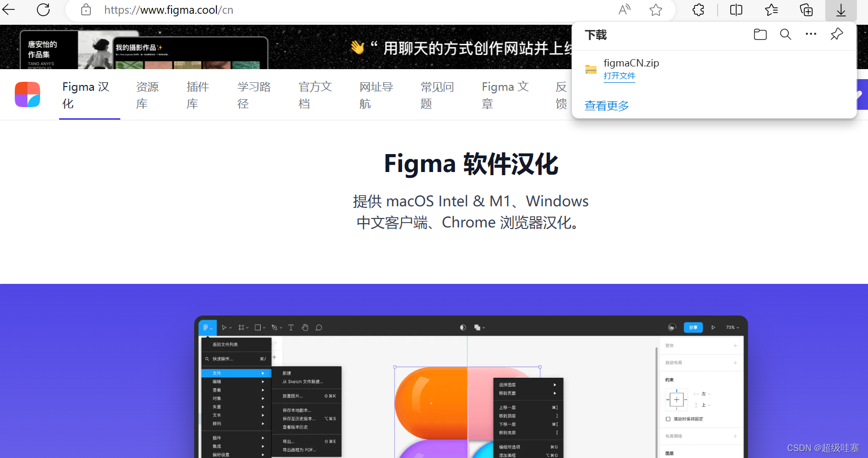Open the 左 horizontal constraint dropdown
The width and height of the screenshot is (868, 458).
coord(705,394)
